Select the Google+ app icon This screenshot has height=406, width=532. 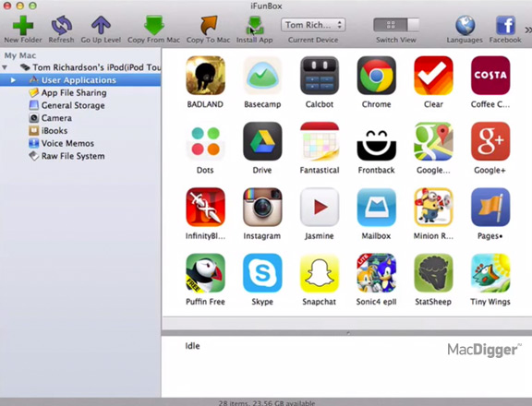pyautogui.click(x=490, y=141)
